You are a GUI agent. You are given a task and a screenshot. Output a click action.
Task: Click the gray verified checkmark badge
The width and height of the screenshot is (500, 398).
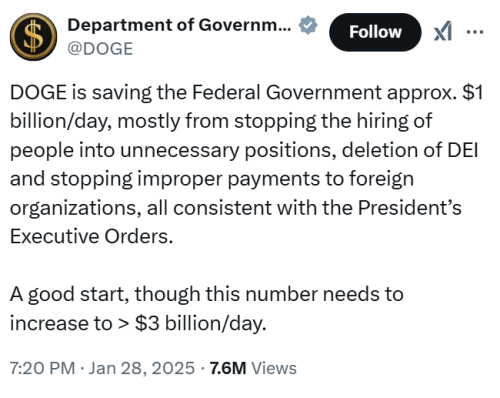[308, 25]
